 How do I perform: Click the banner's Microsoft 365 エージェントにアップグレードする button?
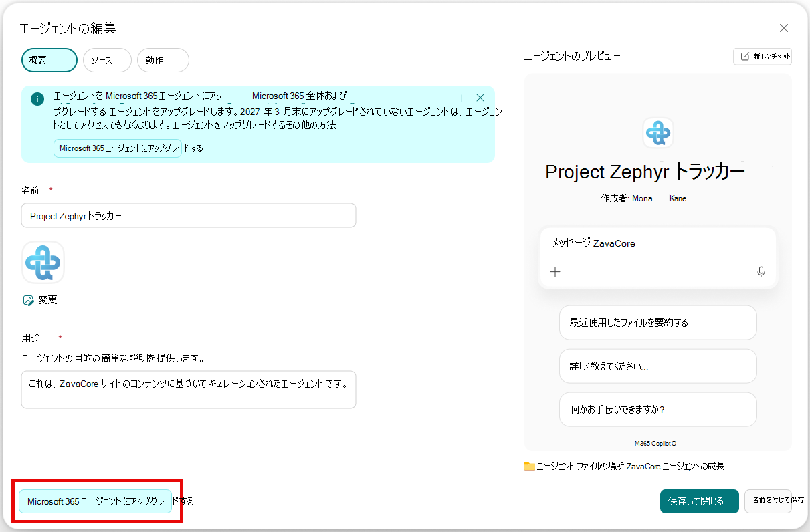click(118, 148)
